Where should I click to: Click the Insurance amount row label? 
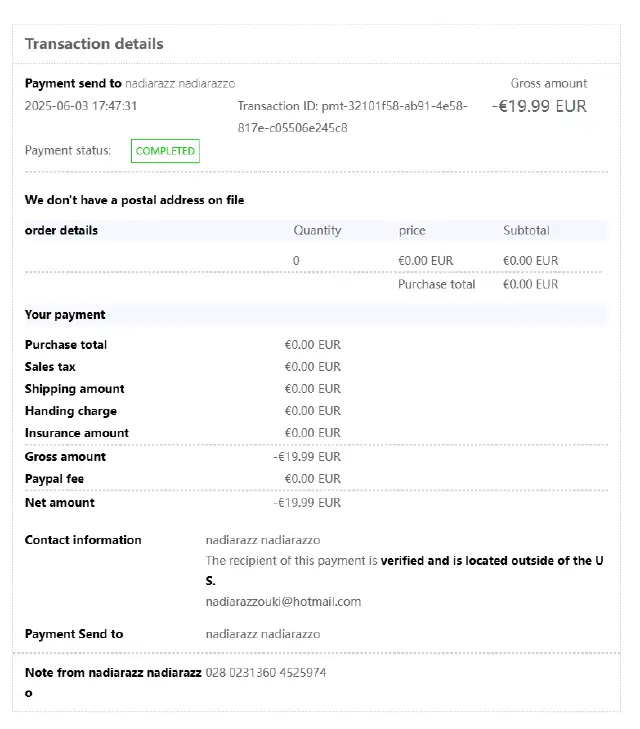tap(77, 433)
